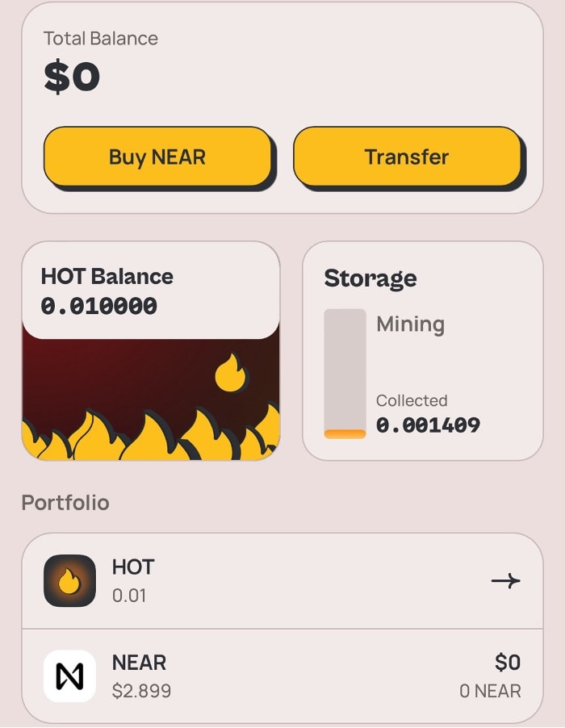This screenshot has height=728, width=565.
Task: Tap the Collected amount 0.001409
Action: (x=428, y=425)
